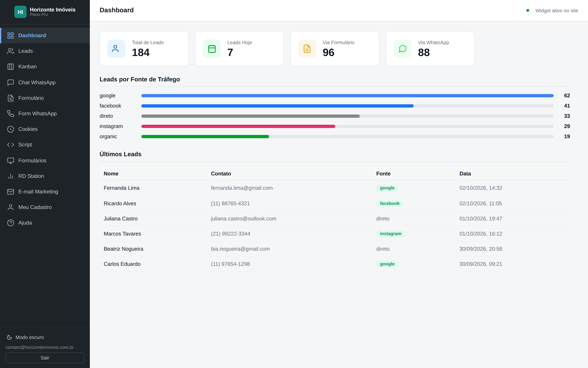Image resolution: width=588 pixels, height=368 pixels.
Task: Open Chat WhatsApp section
Action: click(45, 83)
